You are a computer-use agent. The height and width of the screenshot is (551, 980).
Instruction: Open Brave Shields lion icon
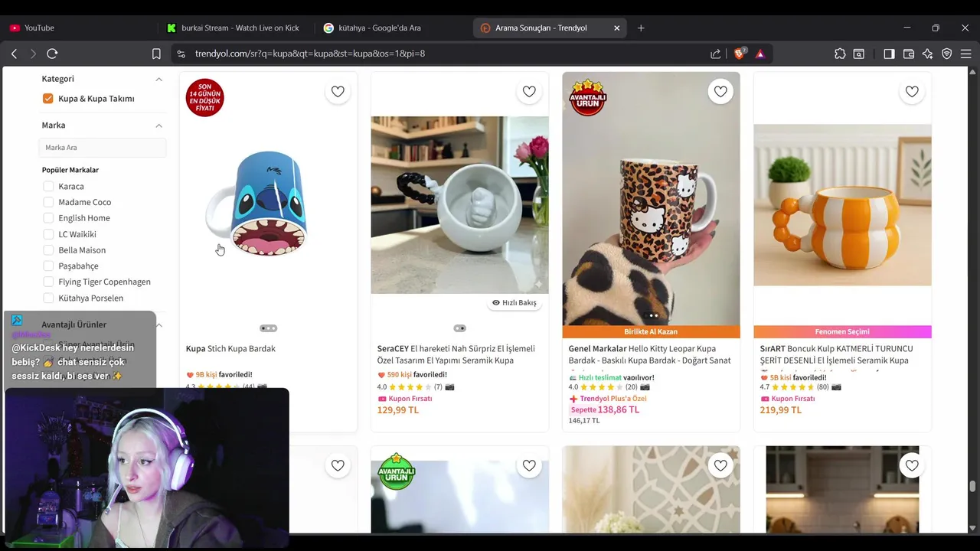coord(740,54)
